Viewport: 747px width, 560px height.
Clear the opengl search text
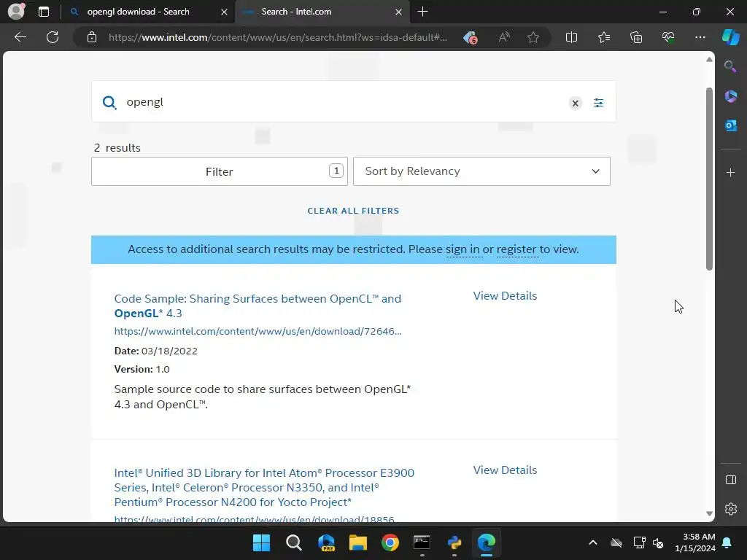[576, 103]
